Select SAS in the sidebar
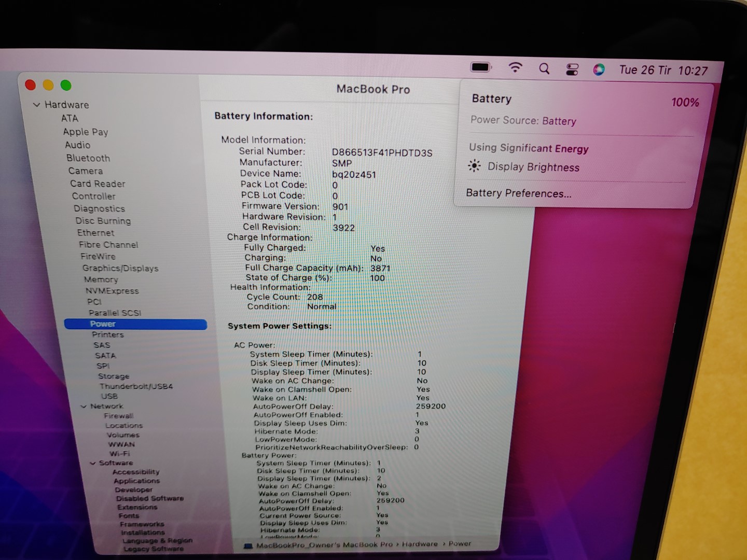The width and height of the screenshot is (747, 560). 102,345
